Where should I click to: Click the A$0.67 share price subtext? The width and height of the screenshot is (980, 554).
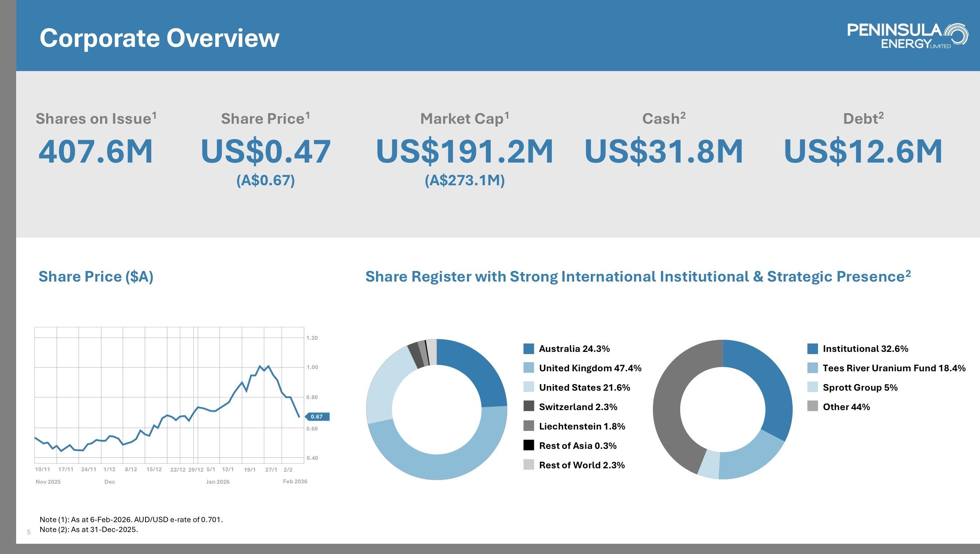(x=265, y=181)
